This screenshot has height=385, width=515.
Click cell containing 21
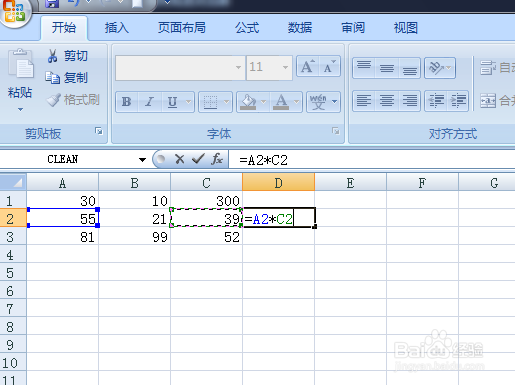(134, 219)
